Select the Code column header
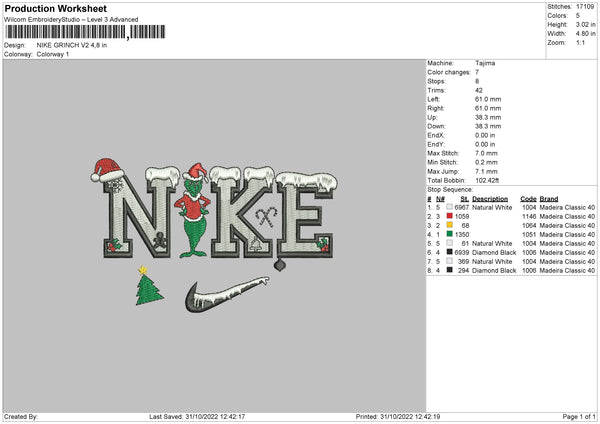600x424 pixels. click(528, 199)
